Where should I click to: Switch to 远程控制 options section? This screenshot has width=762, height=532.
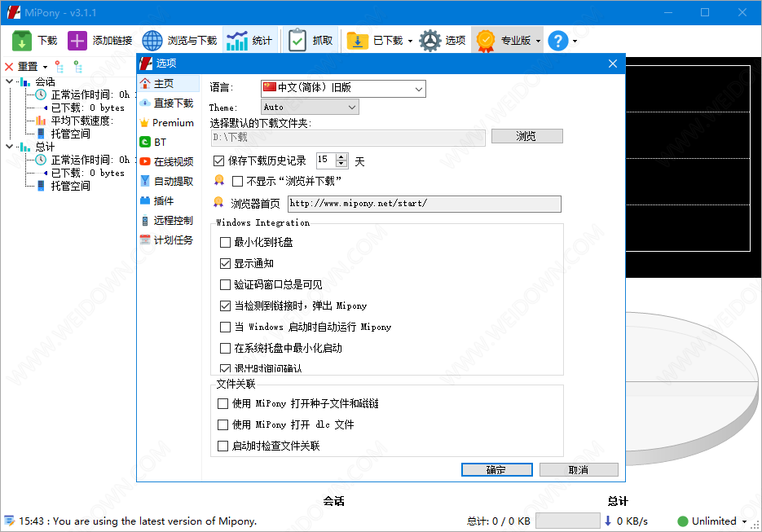pyautogui.click(x=168, y=221)
